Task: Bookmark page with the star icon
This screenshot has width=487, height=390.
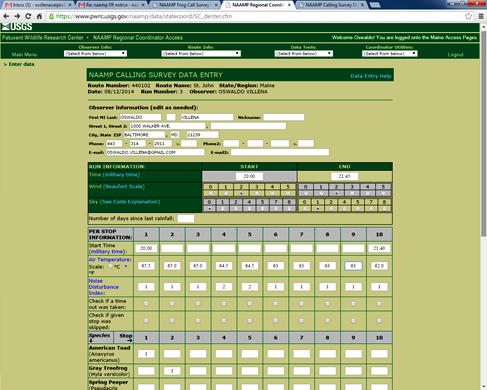Action: tap(468, 16)
